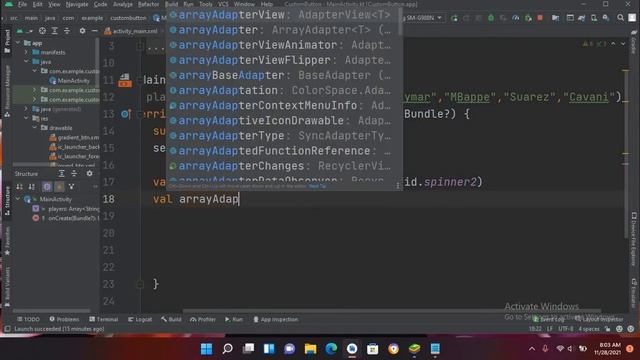
Task: Click the Profile app gauge icon
Action: (516, 18)
